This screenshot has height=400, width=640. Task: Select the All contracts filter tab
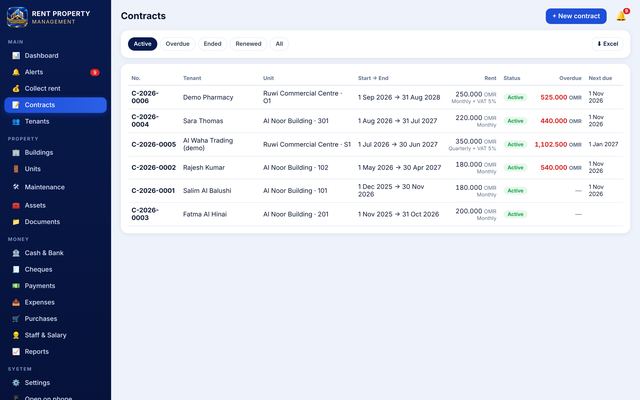279,44
